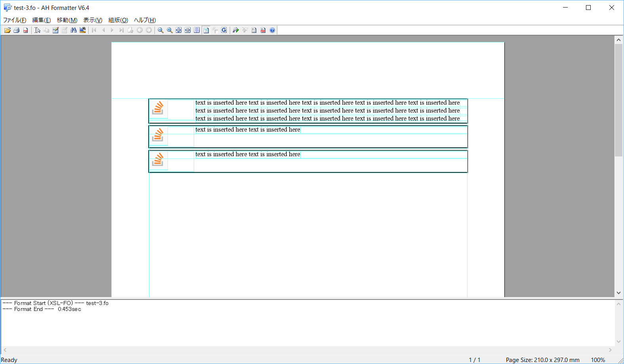The image size is (624, 364).
Task: Go to the last page
Action: 122,30
